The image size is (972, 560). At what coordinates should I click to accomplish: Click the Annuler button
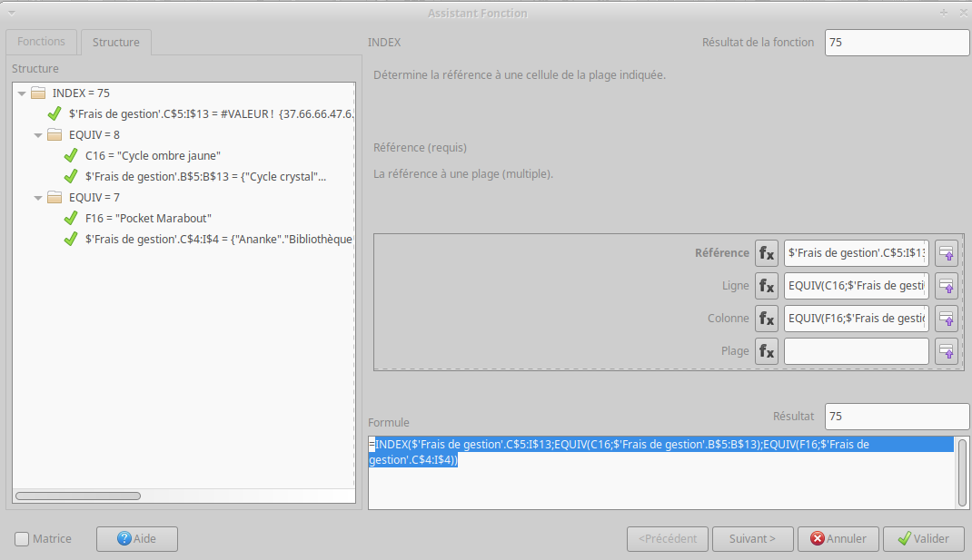point(838,539)
